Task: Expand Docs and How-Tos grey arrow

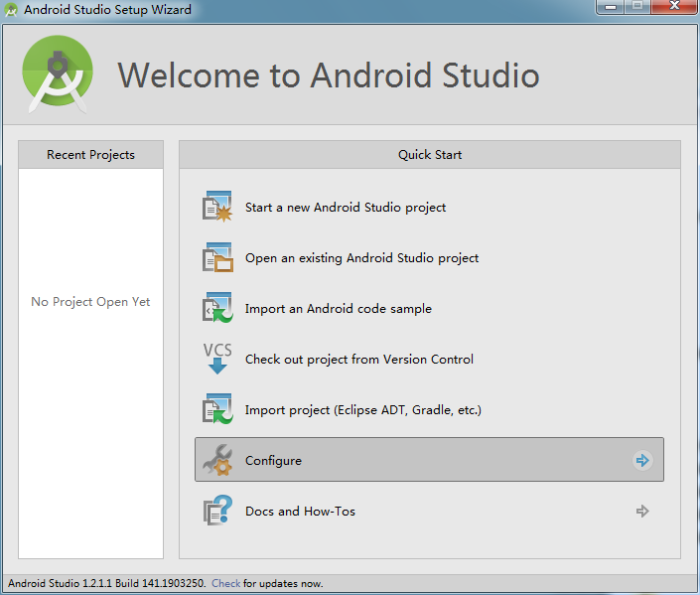Action: 642,511
